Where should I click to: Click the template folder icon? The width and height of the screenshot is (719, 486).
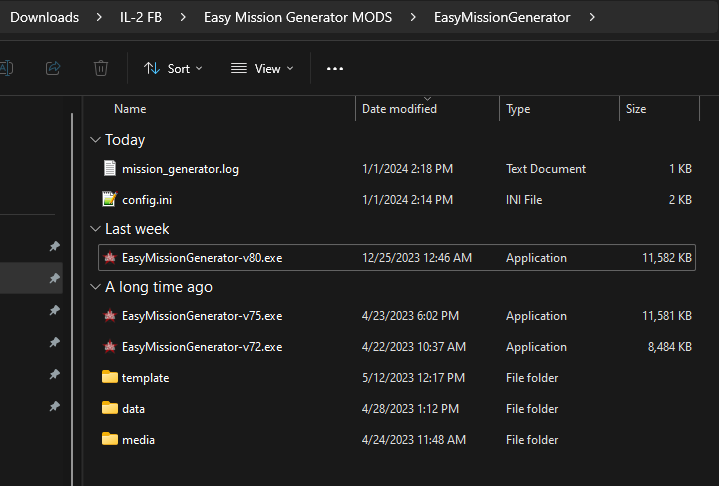click(110, 378)
